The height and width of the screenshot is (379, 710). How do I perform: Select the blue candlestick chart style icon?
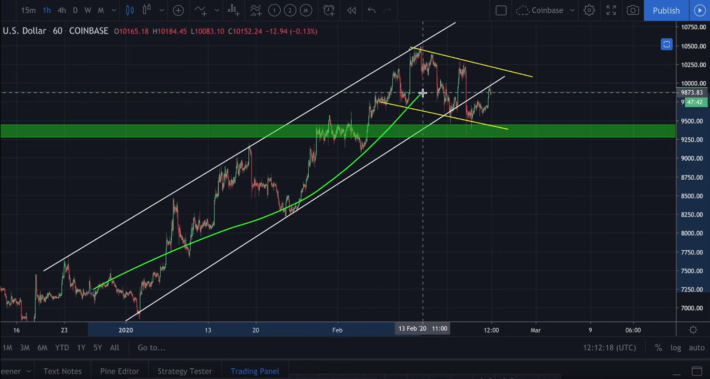[130, 10]
